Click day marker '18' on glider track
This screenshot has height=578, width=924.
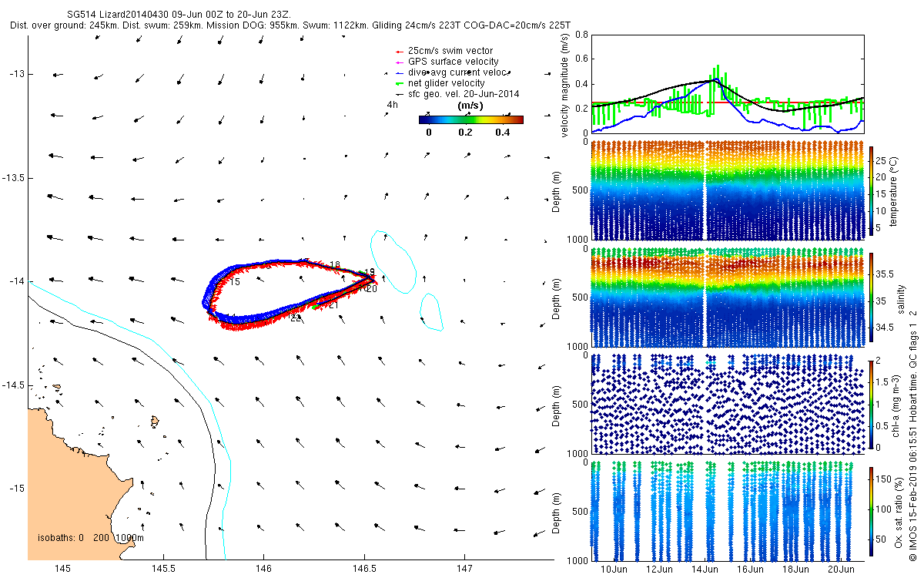pyautogui.click(x=334, y=265)
